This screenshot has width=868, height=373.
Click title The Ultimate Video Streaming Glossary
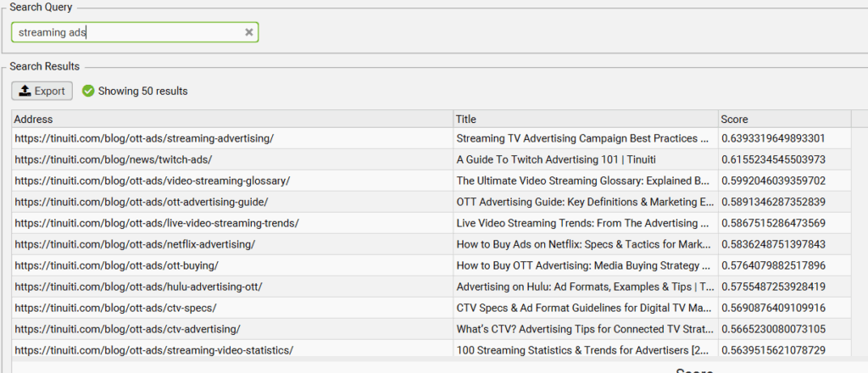pos(585,181)
